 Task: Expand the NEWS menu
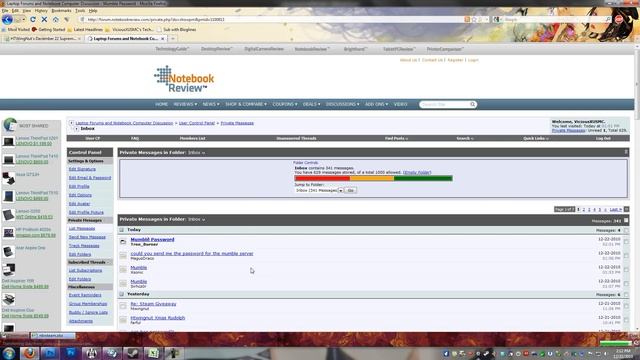pos(211,104)
